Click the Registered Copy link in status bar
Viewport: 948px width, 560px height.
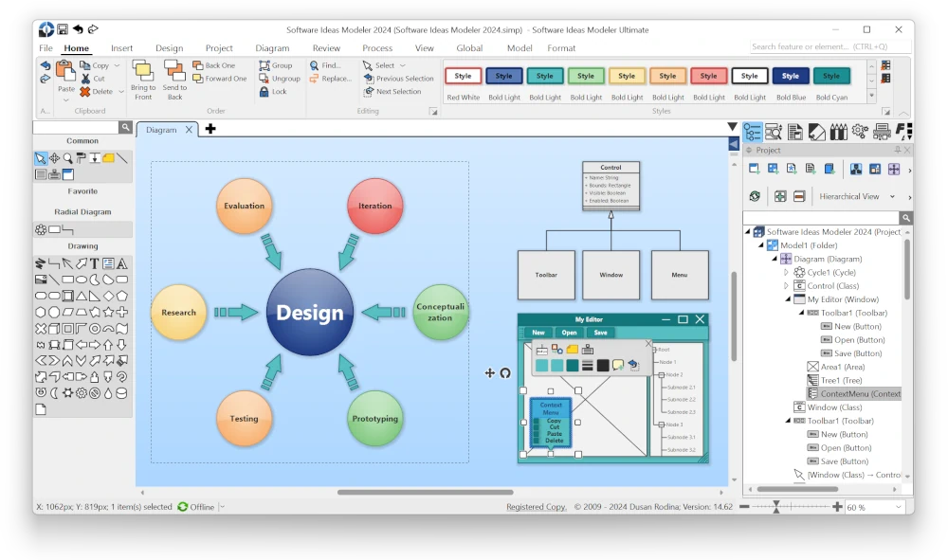point(536,506)
